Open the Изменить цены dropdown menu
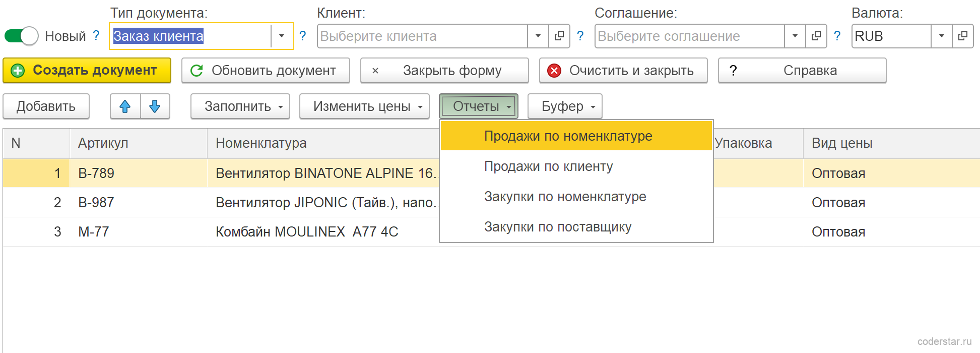Screen dimensions: 980x353 point(364,106)
